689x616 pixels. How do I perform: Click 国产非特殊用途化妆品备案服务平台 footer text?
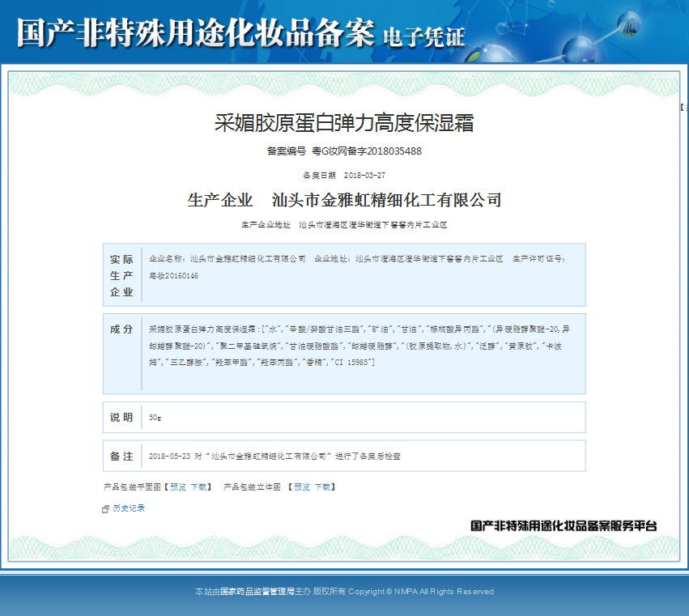(x=564, y=525)
